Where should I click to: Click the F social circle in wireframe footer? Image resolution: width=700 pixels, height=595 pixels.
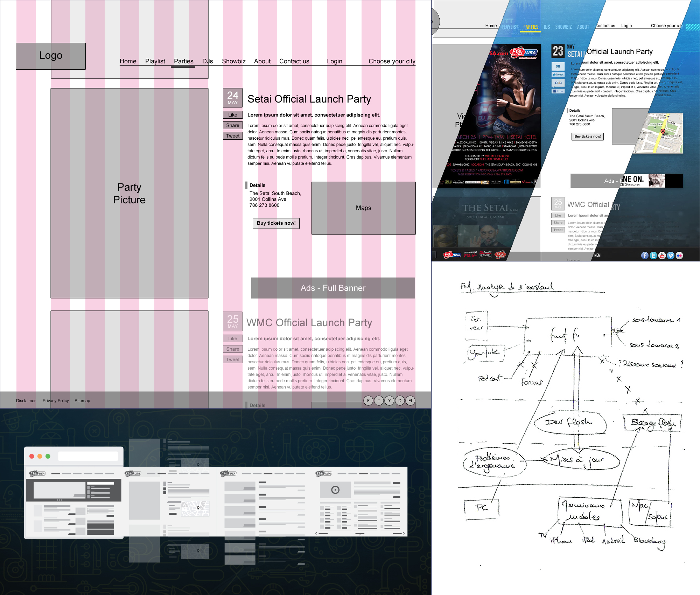368,400
